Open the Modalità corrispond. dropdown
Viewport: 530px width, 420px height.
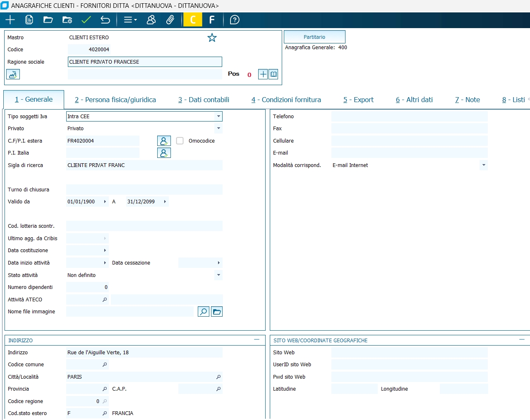(x=483, y=165)
